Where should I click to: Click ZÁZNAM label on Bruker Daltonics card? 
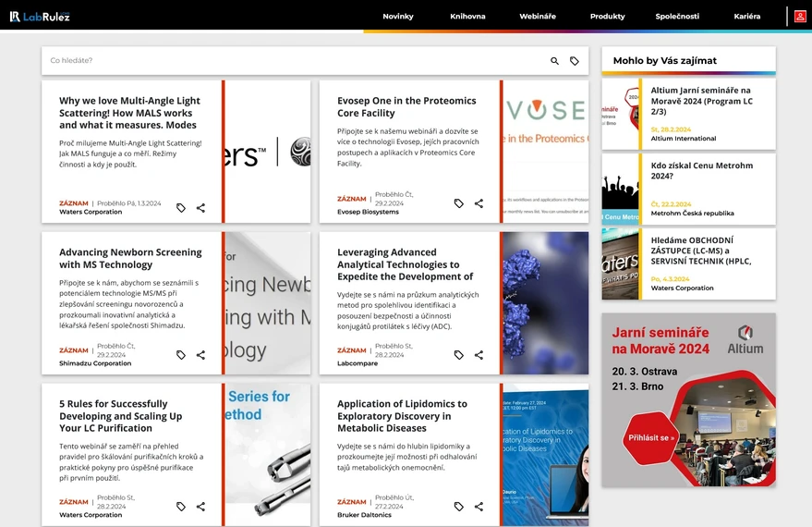pos(352,502)
